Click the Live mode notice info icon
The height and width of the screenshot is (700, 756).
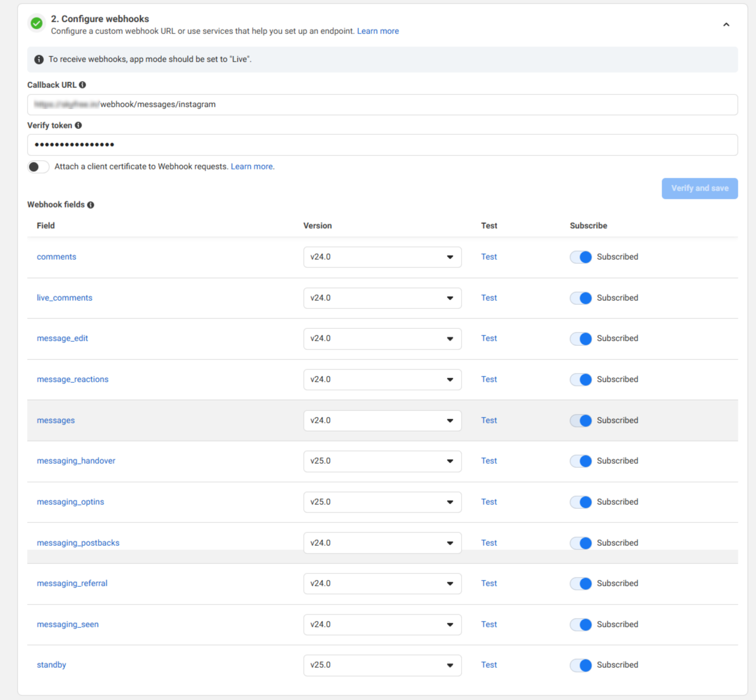39,59
